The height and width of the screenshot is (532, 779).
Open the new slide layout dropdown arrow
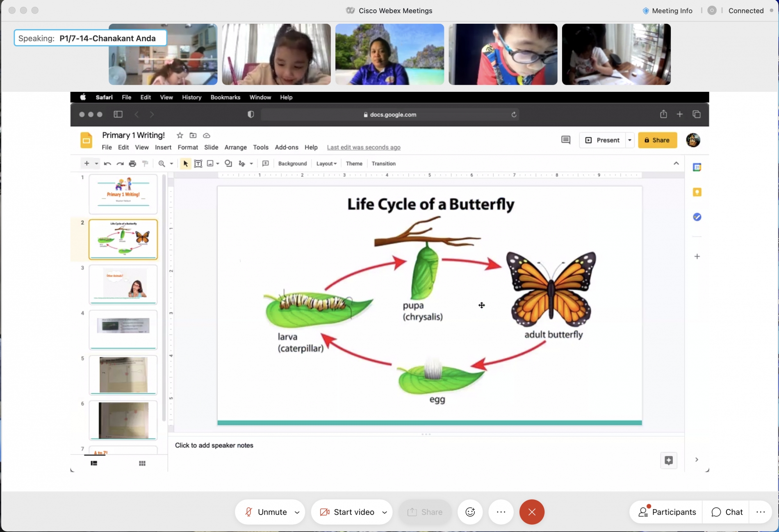(x=96, y=164)
